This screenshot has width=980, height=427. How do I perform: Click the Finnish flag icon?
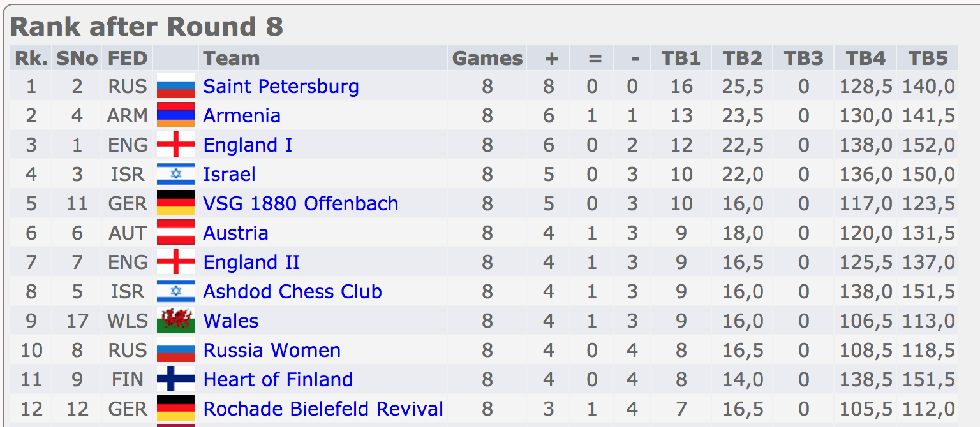click(175, 379)
